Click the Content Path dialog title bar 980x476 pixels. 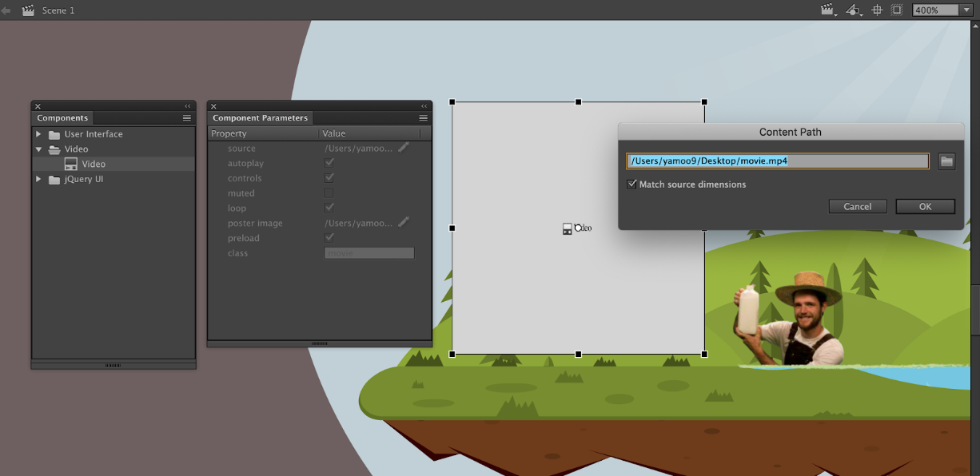[791, 133]
